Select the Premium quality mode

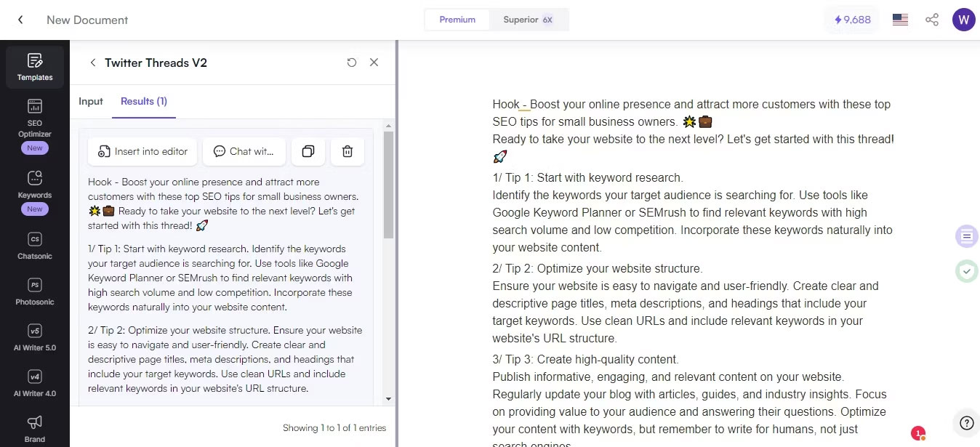coord(457,20)
